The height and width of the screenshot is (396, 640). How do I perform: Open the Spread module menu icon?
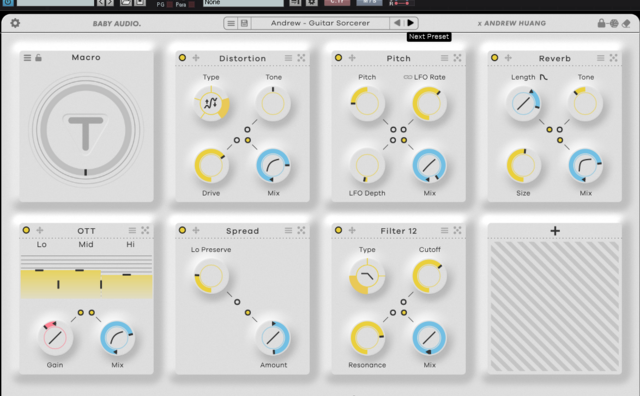(x=288, y=230)
